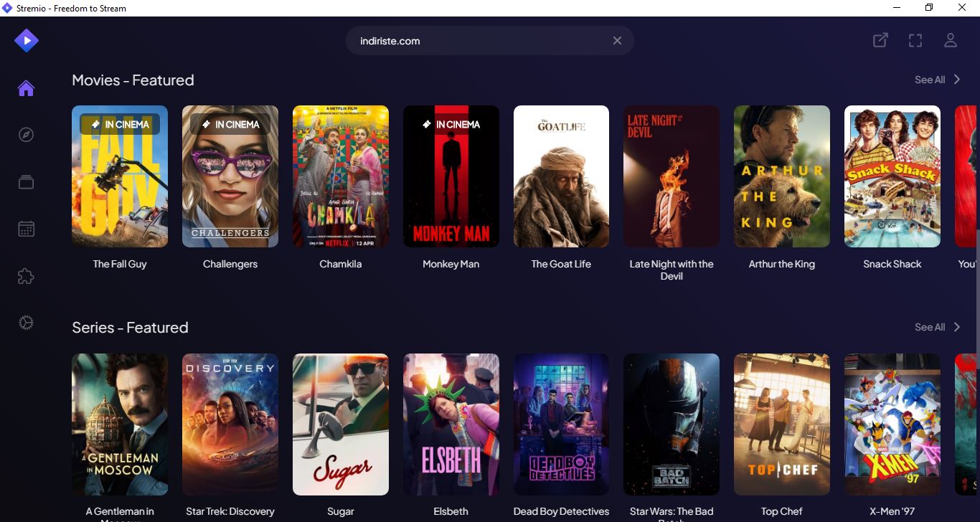Open the Top Chef poster
980x522 pixels.
coord(782,424)
